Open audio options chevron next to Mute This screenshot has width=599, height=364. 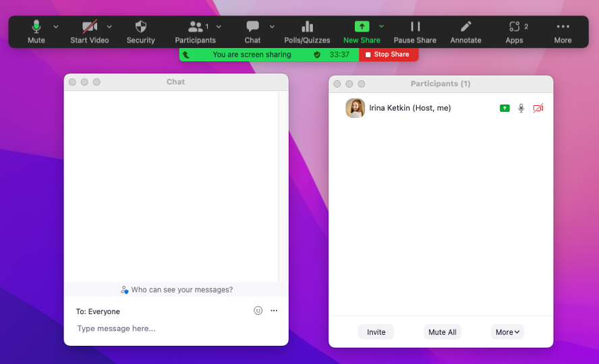[x=56, y=27]
